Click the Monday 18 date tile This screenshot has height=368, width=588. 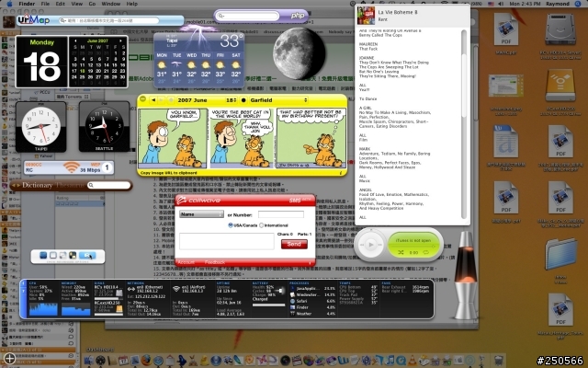[41, 62]
